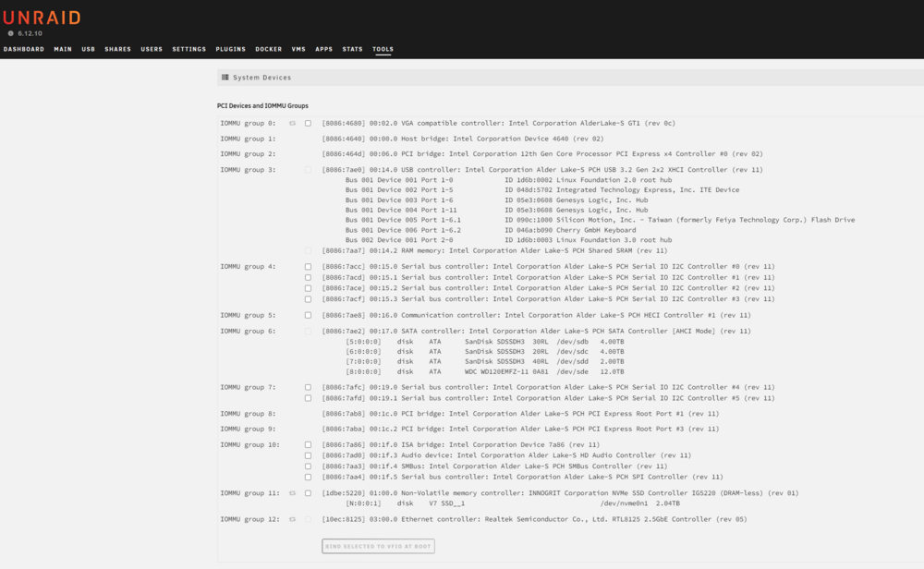This screenshot has width=924, height=569.
Task: Click PCI Devices and IOMMU Groups heading
Action: [x=262, y=106]
